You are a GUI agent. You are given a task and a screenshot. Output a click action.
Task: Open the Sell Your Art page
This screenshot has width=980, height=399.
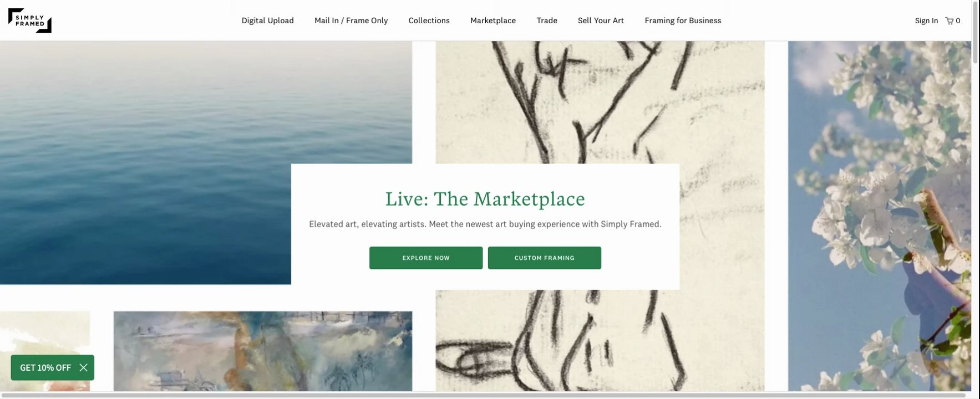[x=601, y=21]
